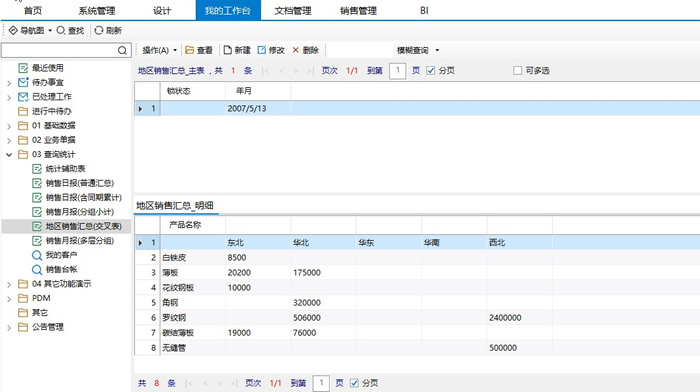Click the 删除 delete X icon
The width and height of the screenshot is (700, 392).
coord(296,50)
